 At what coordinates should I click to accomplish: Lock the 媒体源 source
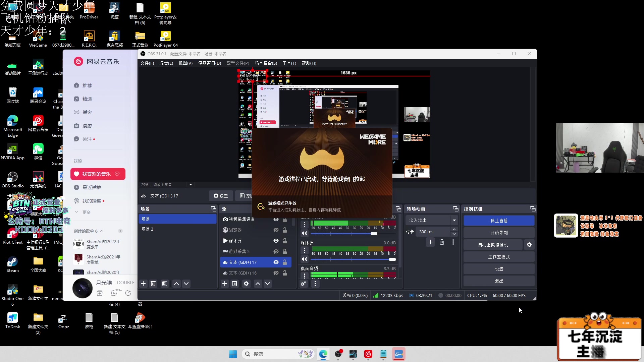[x=285, y=241]
